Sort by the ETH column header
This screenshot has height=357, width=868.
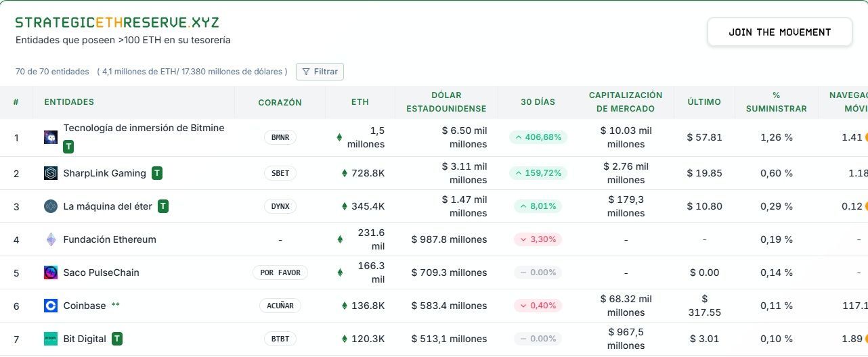(360, 102)
